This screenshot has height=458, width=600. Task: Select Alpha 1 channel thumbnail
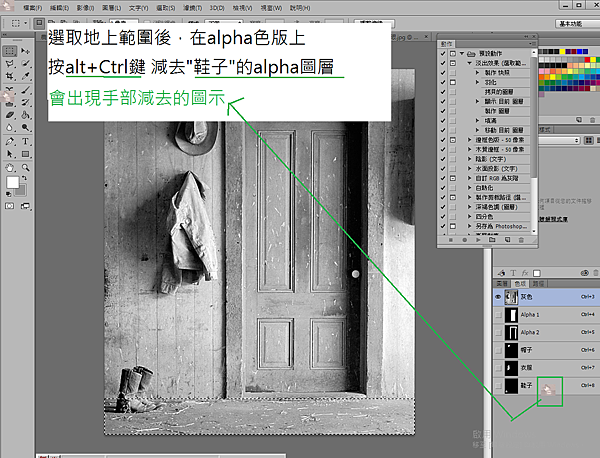click(x=511, y=315)
